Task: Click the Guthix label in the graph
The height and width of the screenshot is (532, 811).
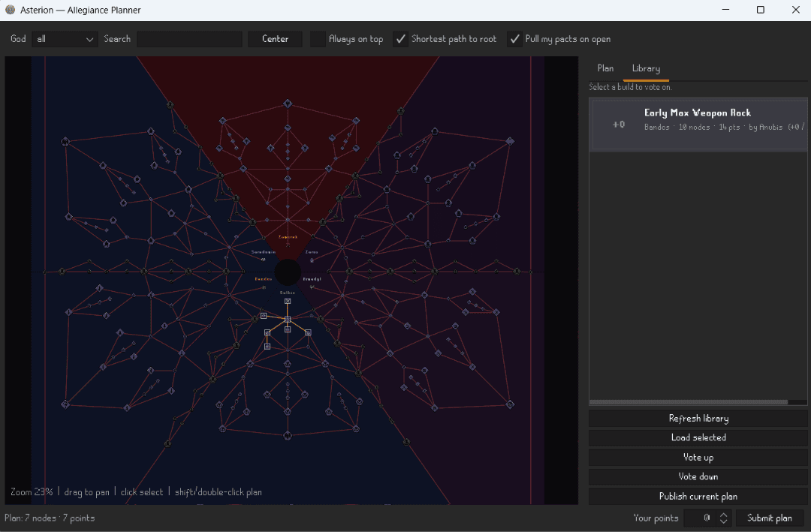Action: (288, 293)
